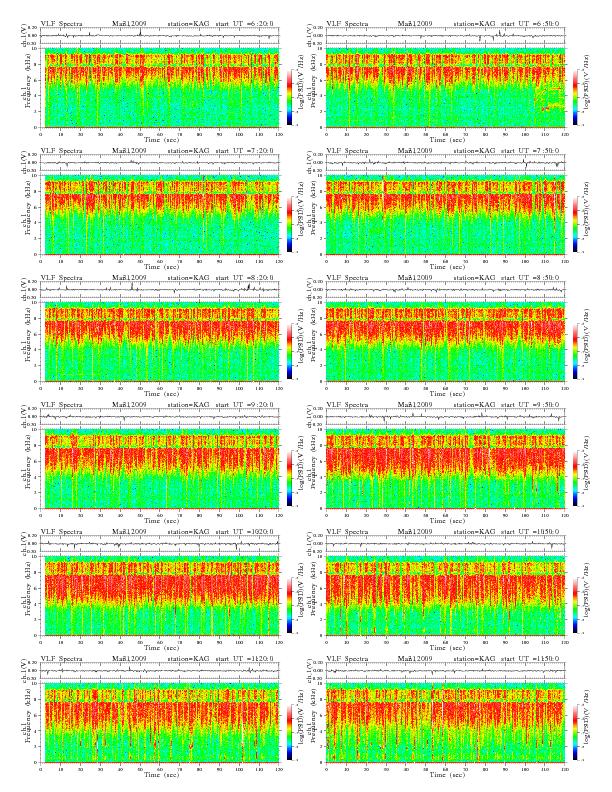Click "station=KAG" in the 8:20:0 plot title

188,278
